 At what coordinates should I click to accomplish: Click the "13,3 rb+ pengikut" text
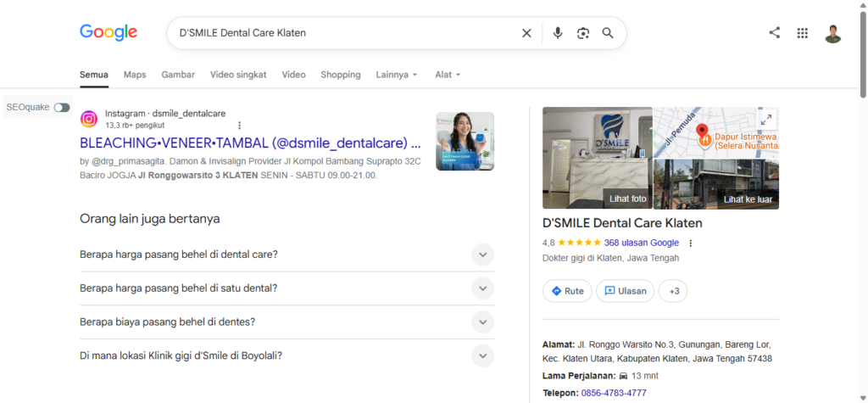click(135, 126)
